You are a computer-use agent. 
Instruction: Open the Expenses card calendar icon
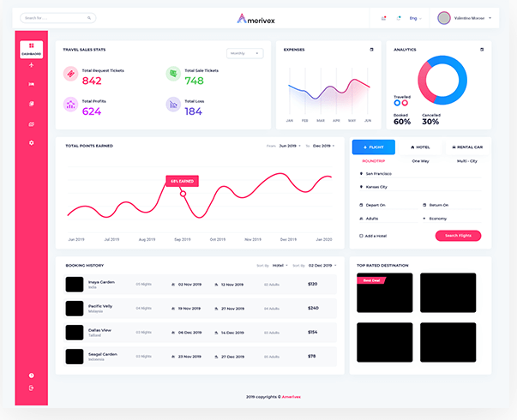click(371, 50)
